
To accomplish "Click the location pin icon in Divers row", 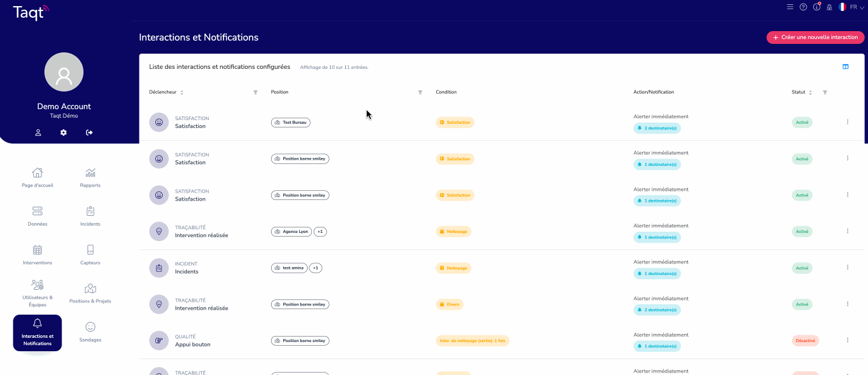I will [x=159, y=304].
